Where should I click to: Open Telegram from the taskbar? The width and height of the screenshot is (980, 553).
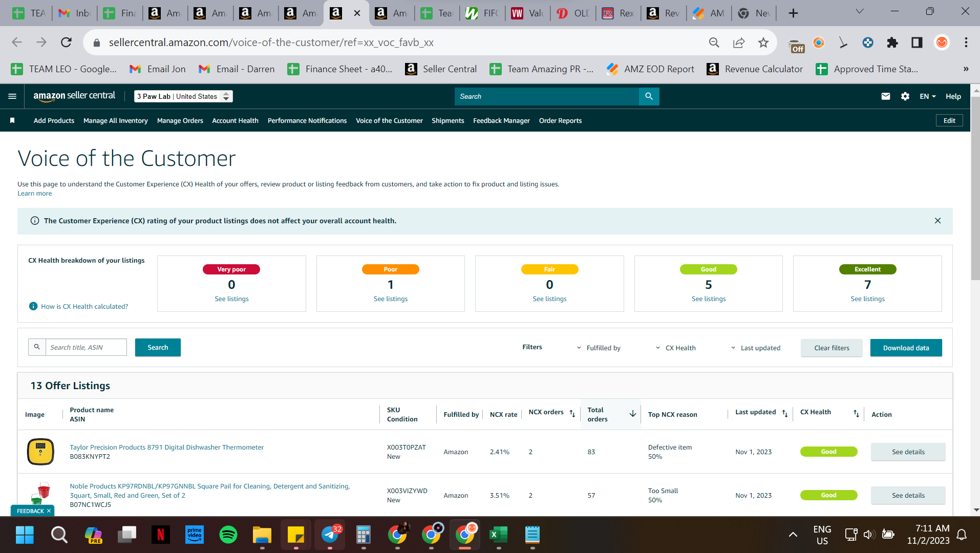[x=330, y=535]
